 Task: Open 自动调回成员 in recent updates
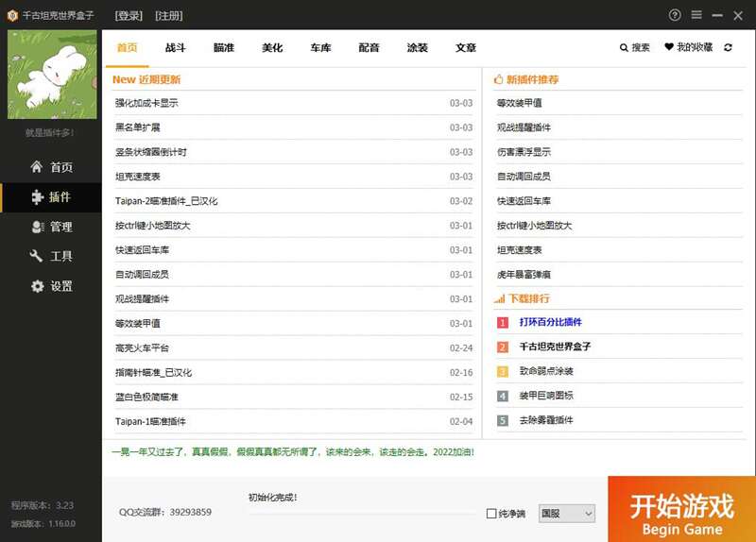(x=142, y=275)
